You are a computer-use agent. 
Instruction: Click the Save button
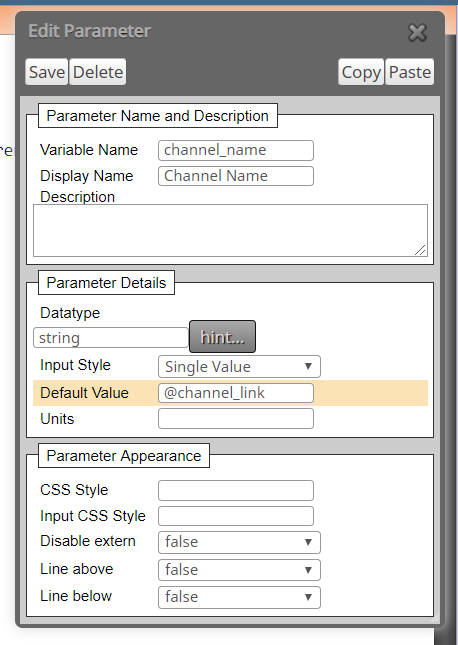point(46,72)
